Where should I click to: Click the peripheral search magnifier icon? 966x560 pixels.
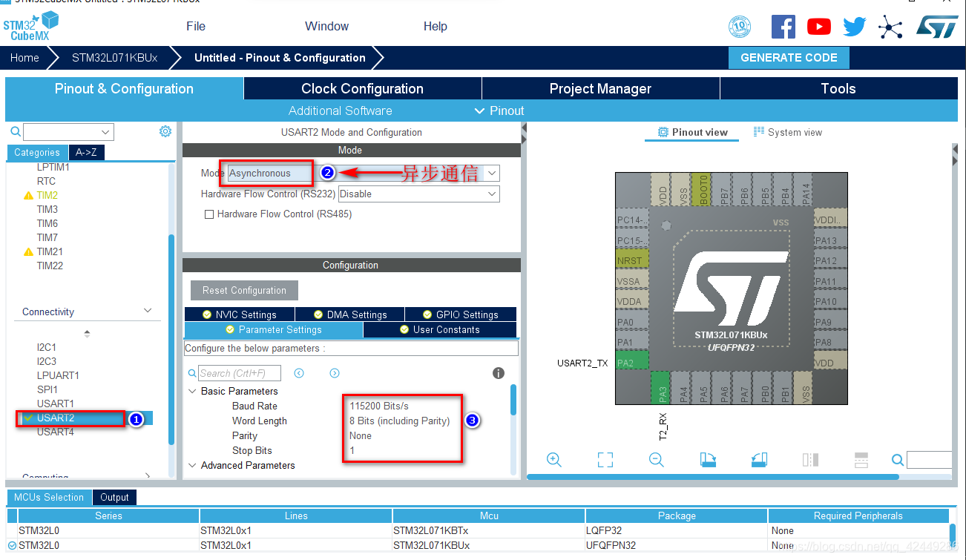coord(15,132)
